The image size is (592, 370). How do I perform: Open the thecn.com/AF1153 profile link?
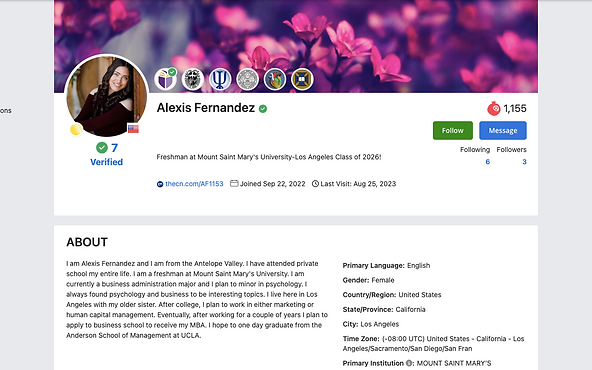[194, 184]
